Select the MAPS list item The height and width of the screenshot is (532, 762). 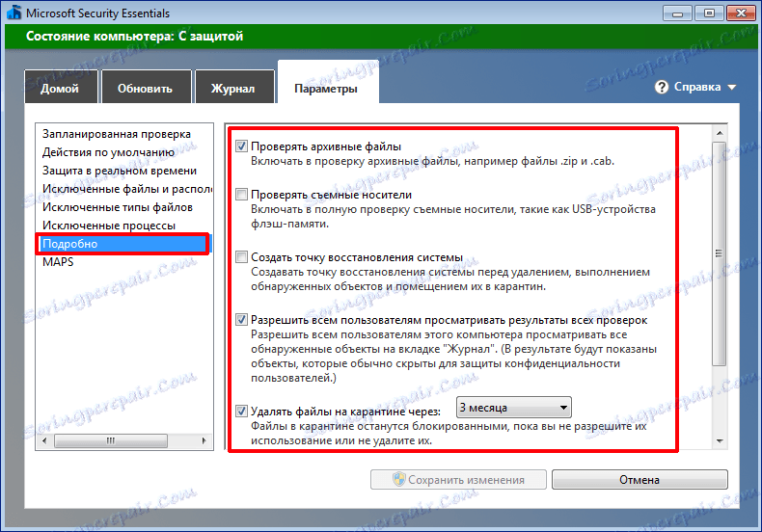[123, 262]
